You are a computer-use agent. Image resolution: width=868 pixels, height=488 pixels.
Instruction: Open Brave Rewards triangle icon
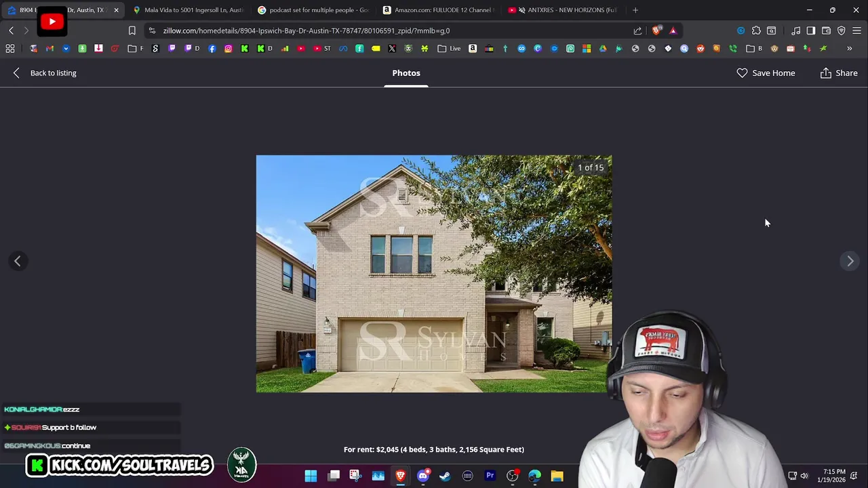point(673,30)
